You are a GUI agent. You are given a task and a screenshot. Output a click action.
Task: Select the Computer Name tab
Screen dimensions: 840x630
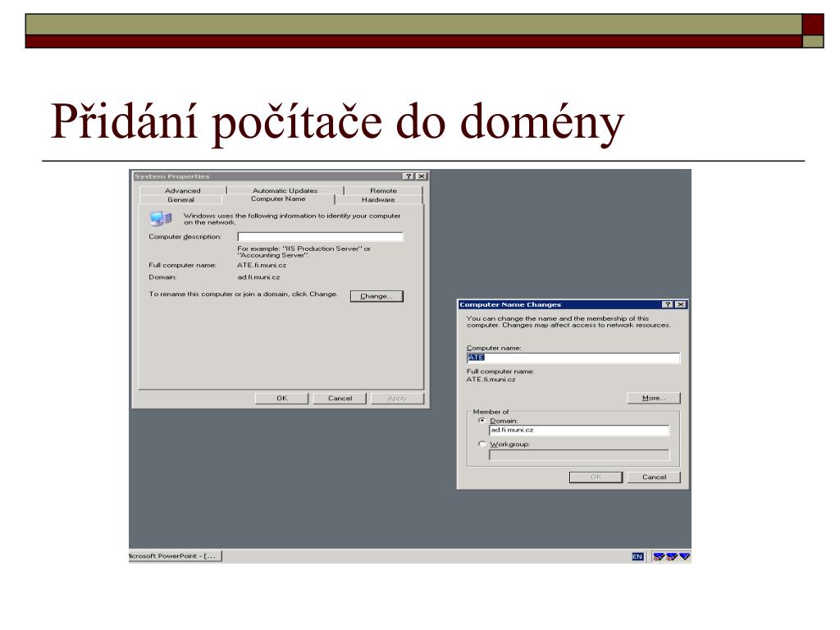[278, 199]
